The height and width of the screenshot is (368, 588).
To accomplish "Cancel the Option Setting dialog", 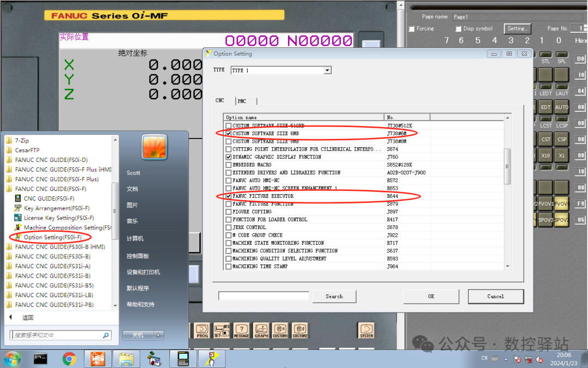I will [495, 296].
